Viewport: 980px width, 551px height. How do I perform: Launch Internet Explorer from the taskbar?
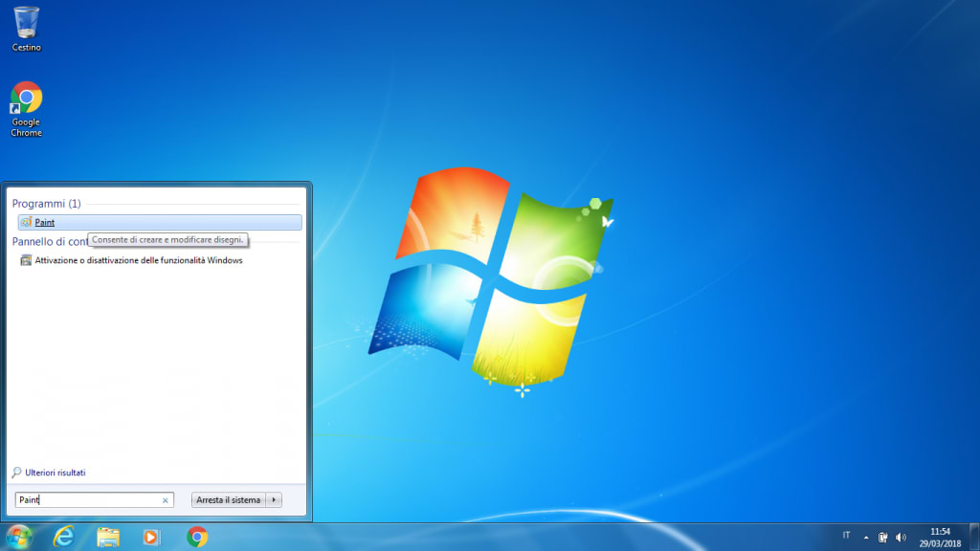pyautogui.click(x=64, y=538)
